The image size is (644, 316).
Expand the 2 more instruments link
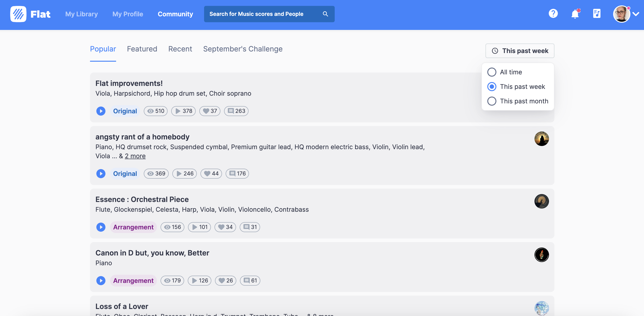click(x=135, y=156)
